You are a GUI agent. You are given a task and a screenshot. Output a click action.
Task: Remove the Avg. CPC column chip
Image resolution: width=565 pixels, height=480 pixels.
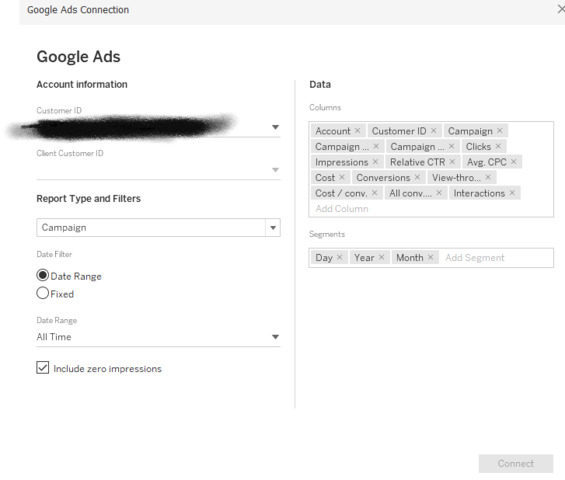point(513,162)
